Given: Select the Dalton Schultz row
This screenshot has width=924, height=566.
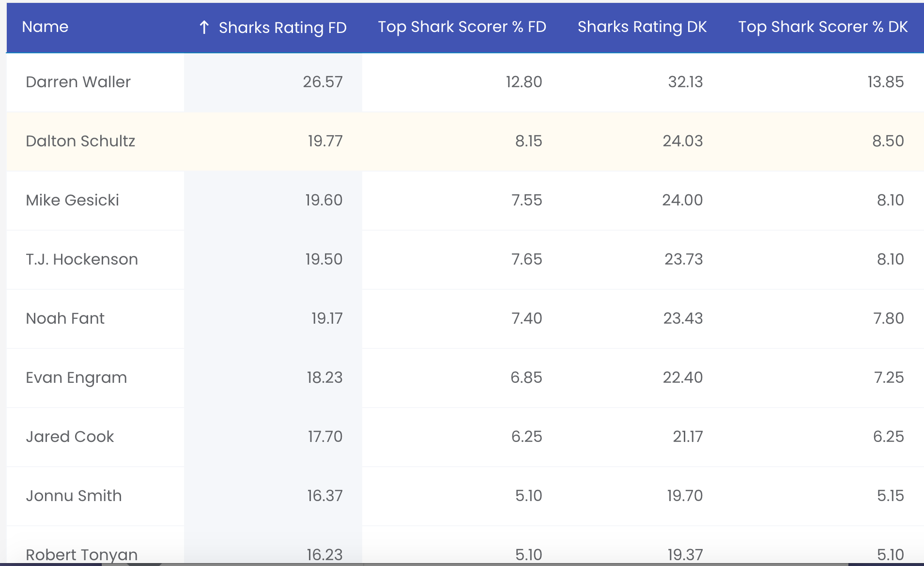Looking at the screenshot, I should pyautogui.click(x=465, y=141).
